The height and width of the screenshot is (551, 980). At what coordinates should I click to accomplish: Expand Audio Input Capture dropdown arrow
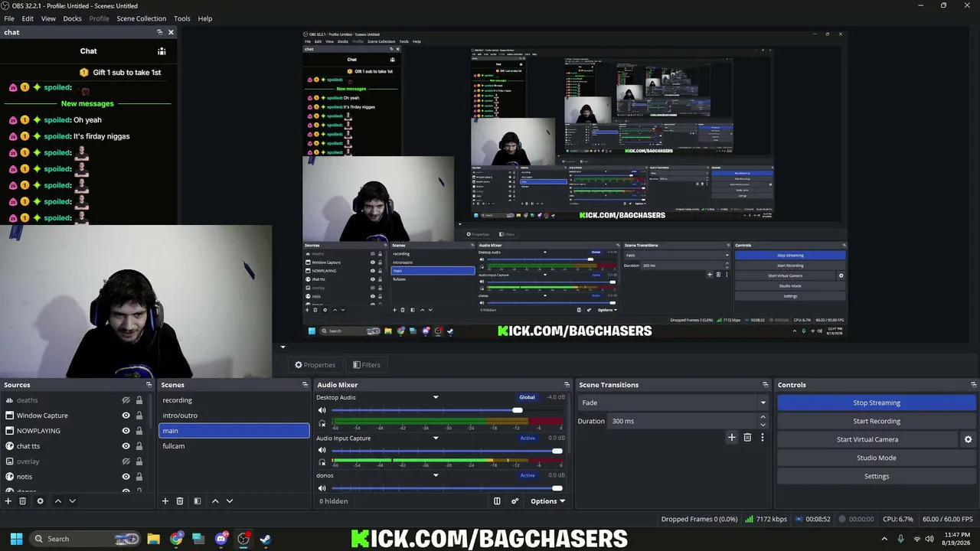(x=436, y=439)
